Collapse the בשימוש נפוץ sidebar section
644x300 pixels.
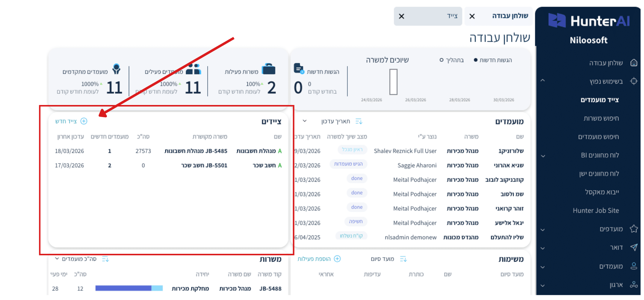542,81
